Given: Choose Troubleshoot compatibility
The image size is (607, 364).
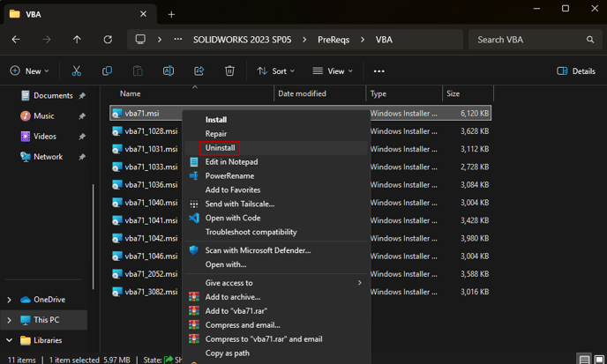Looking at the screenshot, I should click(251, 232).
